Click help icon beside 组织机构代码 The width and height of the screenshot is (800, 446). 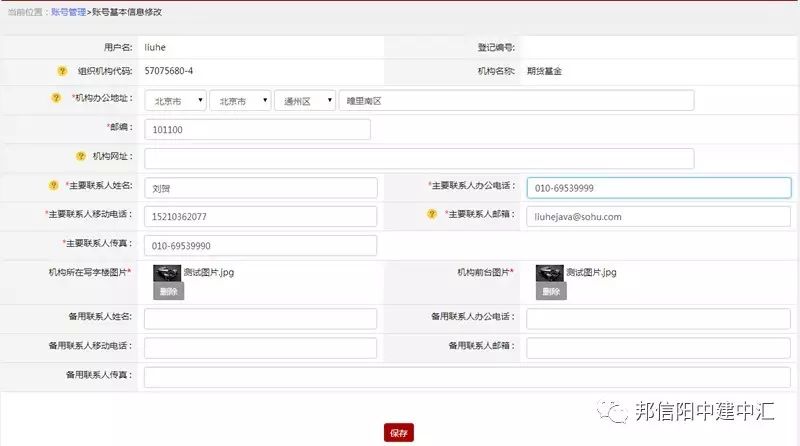pyautogui.click(x=62, y=71)
